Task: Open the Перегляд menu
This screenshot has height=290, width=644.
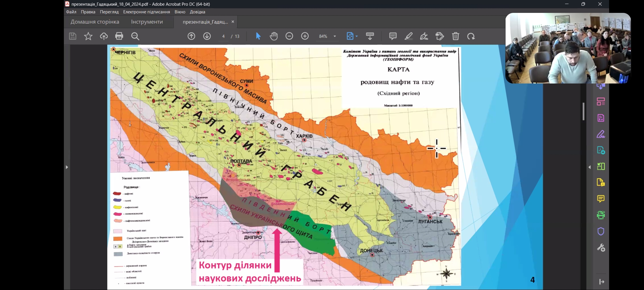Action: (x=109, y=12)
